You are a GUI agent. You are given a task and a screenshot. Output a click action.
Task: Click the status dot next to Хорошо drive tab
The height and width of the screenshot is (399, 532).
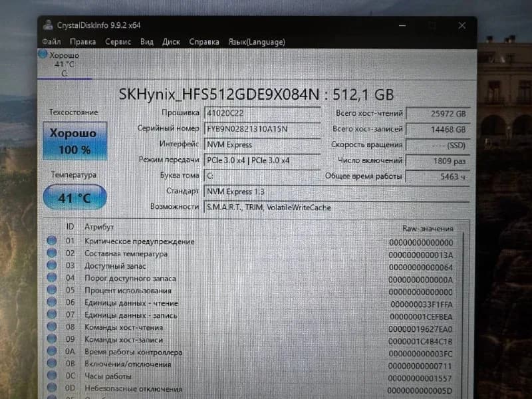(x=43, y=55)
